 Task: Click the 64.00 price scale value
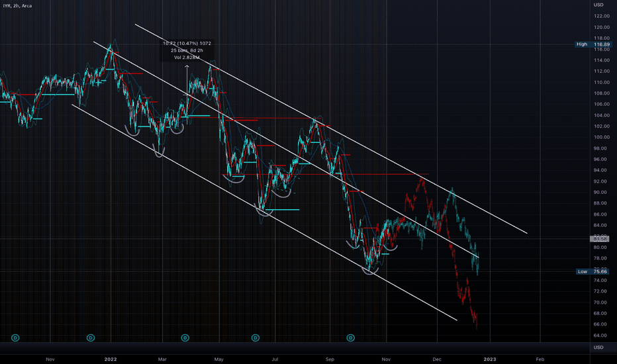point(602,336)
